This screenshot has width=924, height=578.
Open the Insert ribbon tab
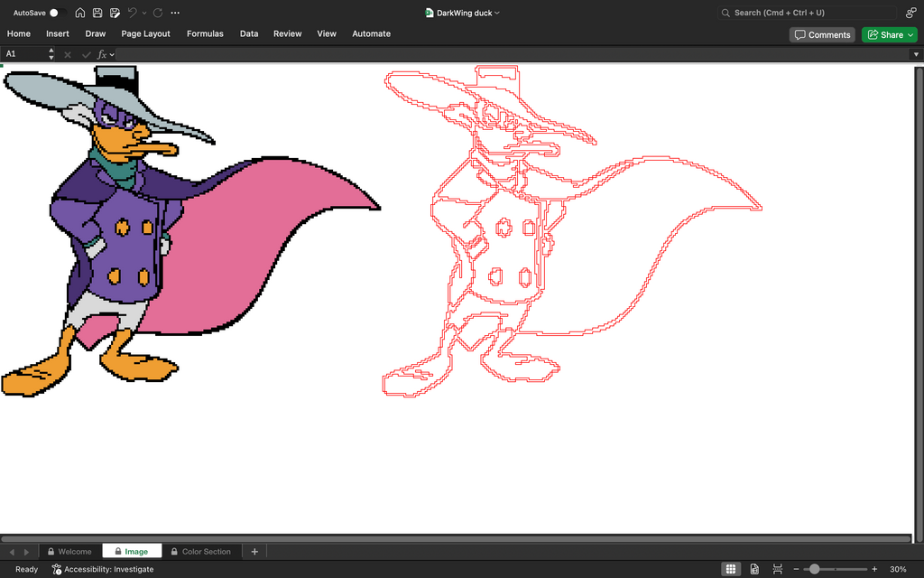[58, 33]
